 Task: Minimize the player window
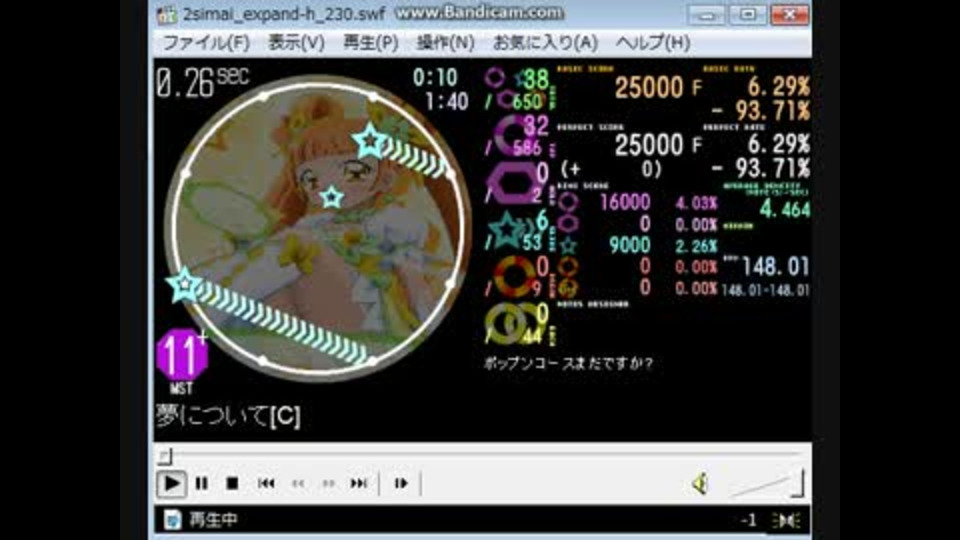pyautogui.click(x=706, y=15)
